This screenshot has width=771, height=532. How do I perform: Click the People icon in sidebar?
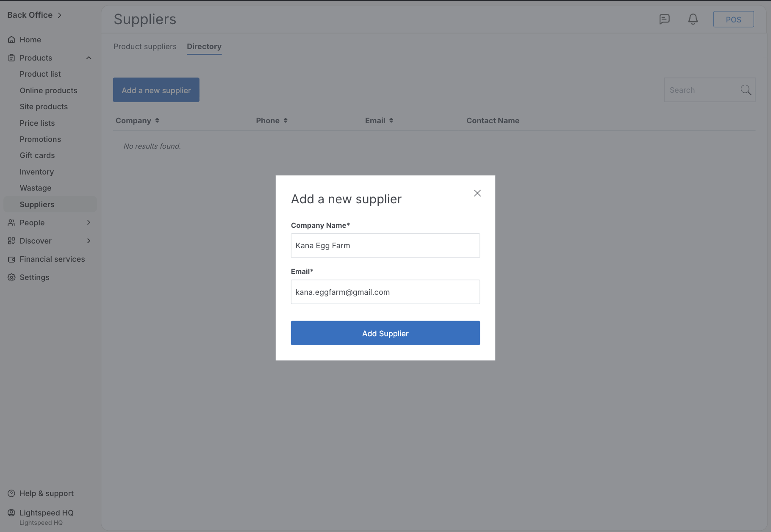pyautogui.click(x=11, y=223)
